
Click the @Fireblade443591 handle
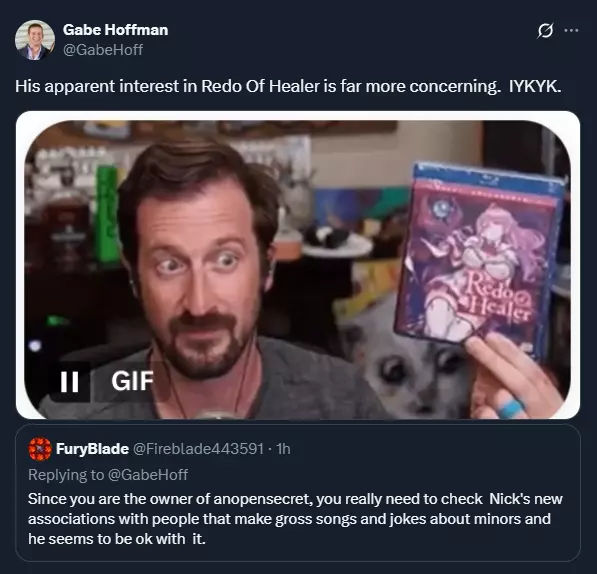[x=198, y=449]
